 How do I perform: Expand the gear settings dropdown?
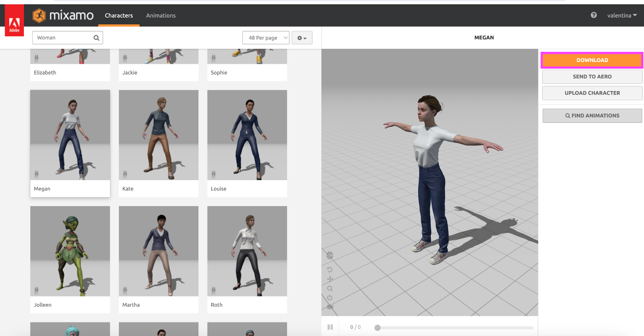click(302, 38)
